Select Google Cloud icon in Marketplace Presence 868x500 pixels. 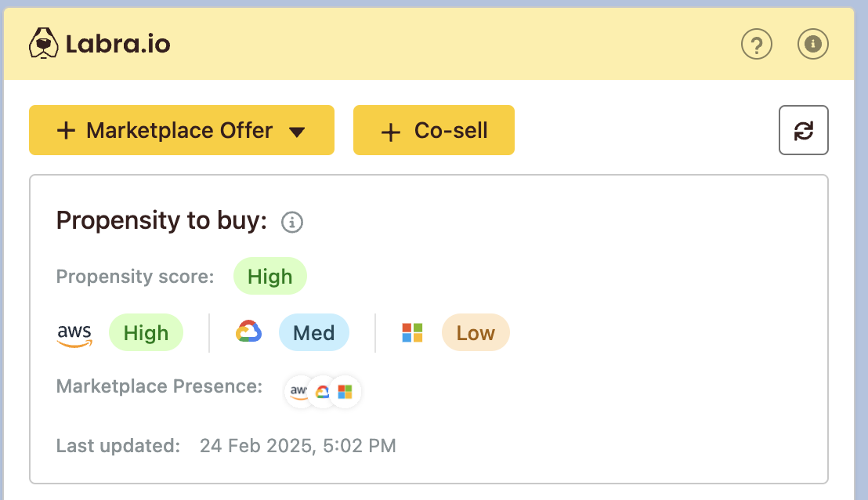click(x=322, y=392)
